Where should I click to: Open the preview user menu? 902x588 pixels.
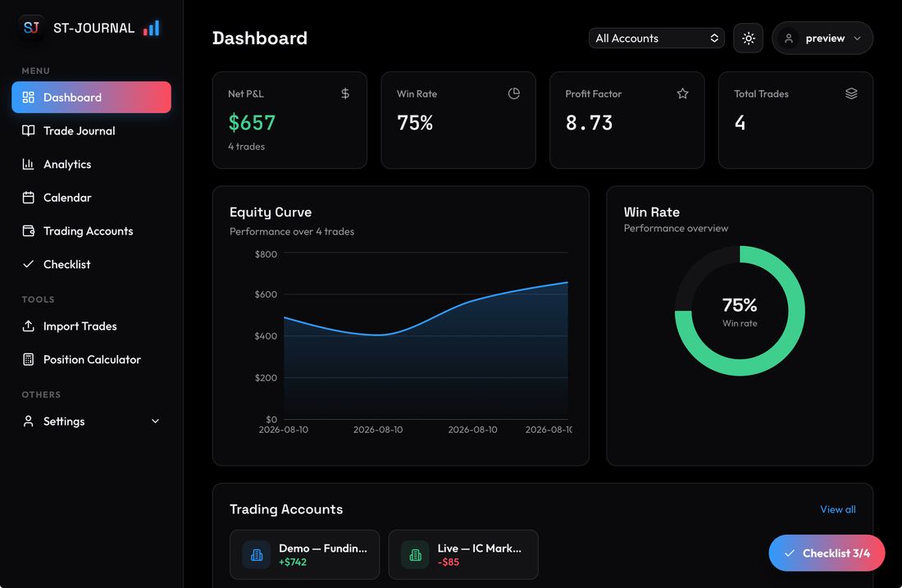pyautogui.click(x=822, y=38)
